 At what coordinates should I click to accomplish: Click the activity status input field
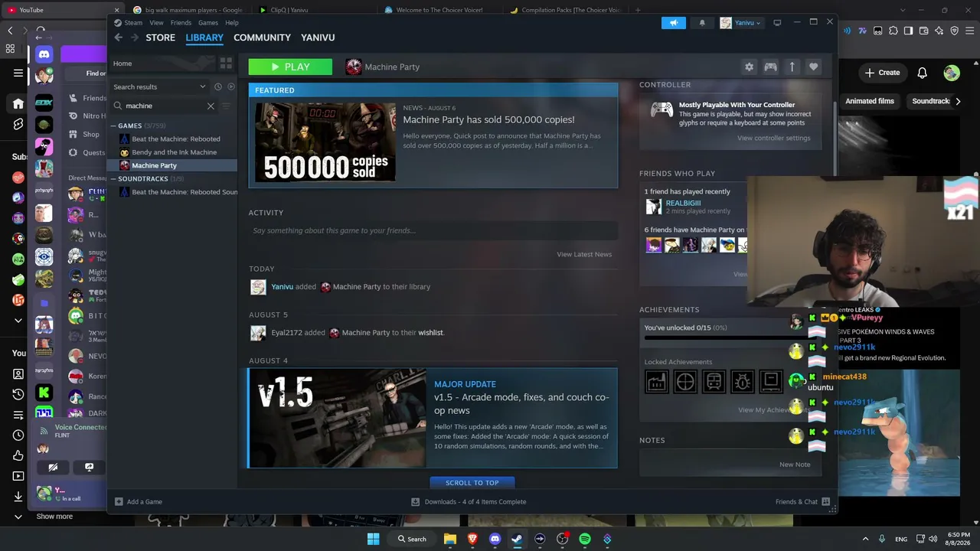(x=433, y=230)
